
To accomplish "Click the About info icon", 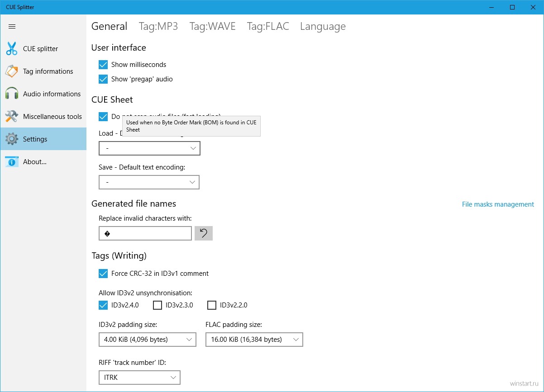I will coord(12,162).
